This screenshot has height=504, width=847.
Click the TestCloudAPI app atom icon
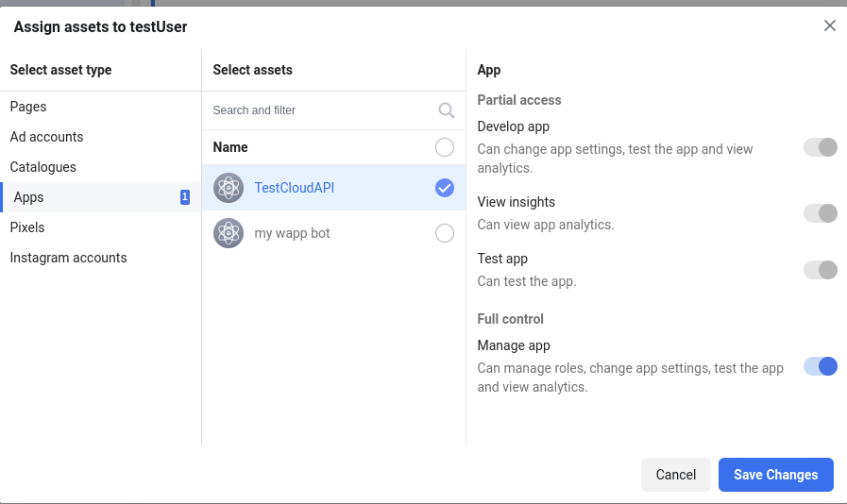(x=229, y=188)
